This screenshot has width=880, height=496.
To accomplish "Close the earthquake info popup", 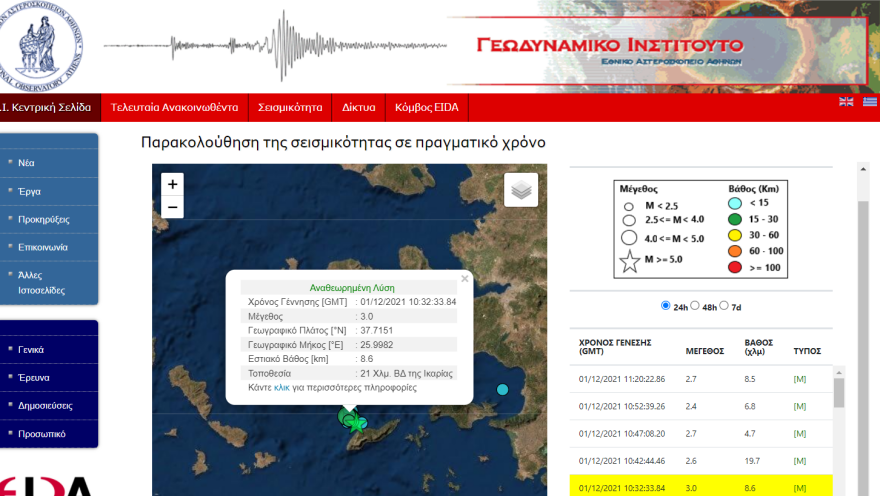I will pos(465,278).
